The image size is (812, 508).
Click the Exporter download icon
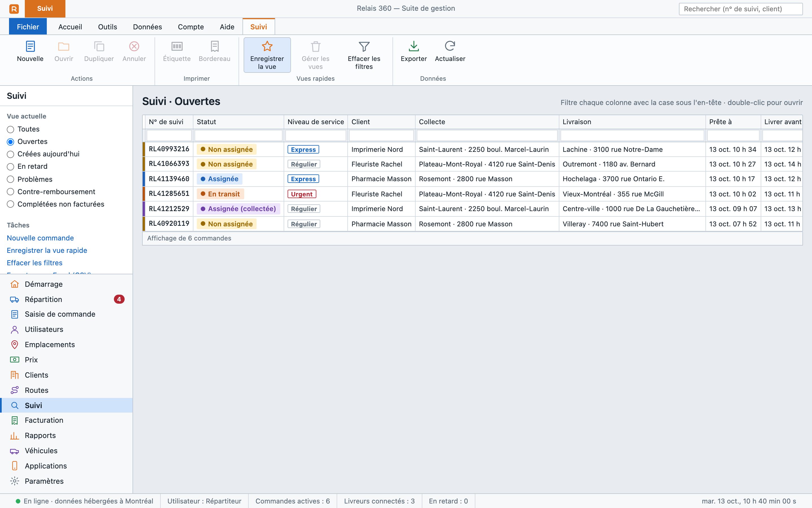click(414, 46)
